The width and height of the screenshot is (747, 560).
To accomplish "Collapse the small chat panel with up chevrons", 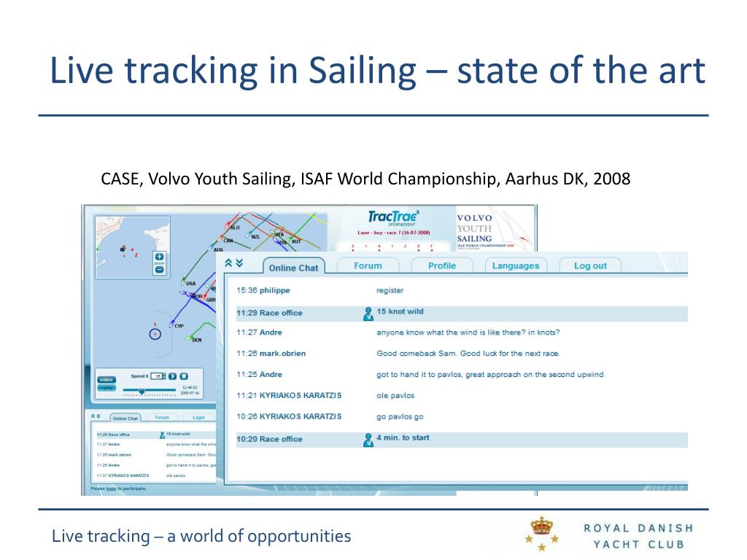I will tap(93, 416).
